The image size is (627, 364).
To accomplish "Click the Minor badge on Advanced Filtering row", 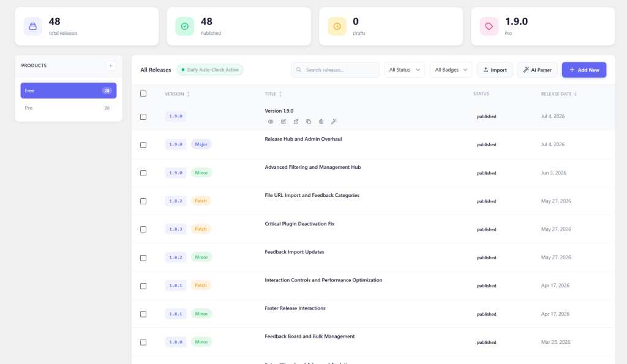I will point(201,173).
